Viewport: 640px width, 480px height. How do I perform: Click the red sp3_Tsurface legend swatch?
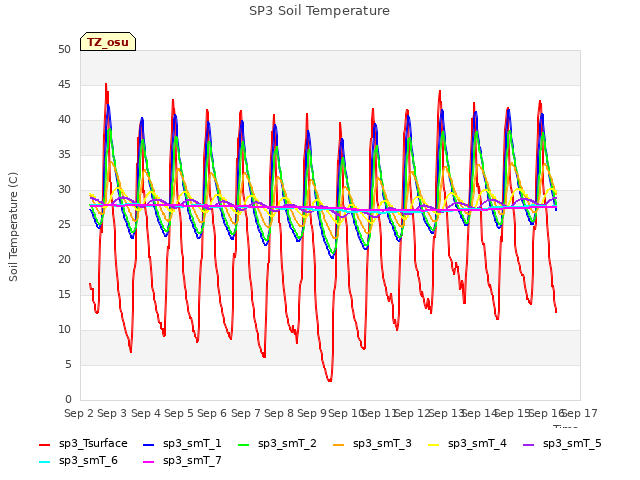click(x=44, y=444)
